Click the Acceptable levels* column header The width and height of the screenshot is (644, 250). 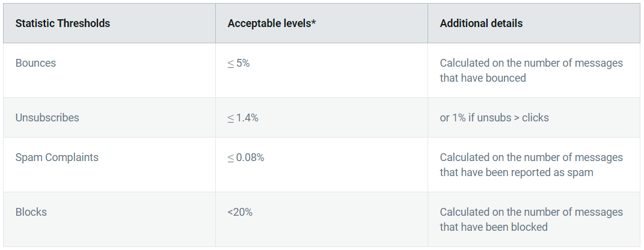(271, 23)
